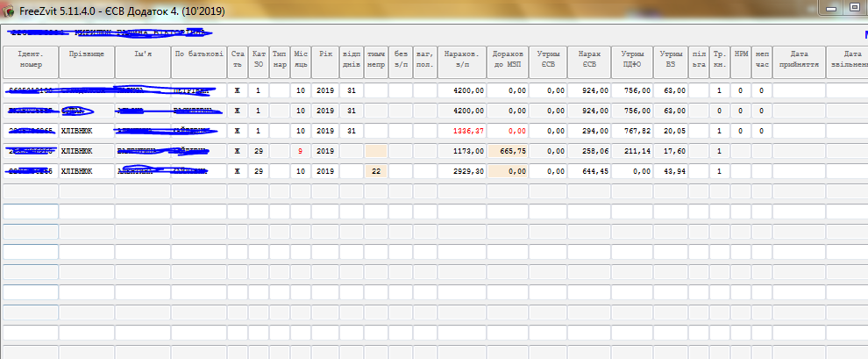Select the 644,45 ЄСВ cell
The width and height of the screenshot is (868, 359).
pyautogui.click(x=588, y=171)
